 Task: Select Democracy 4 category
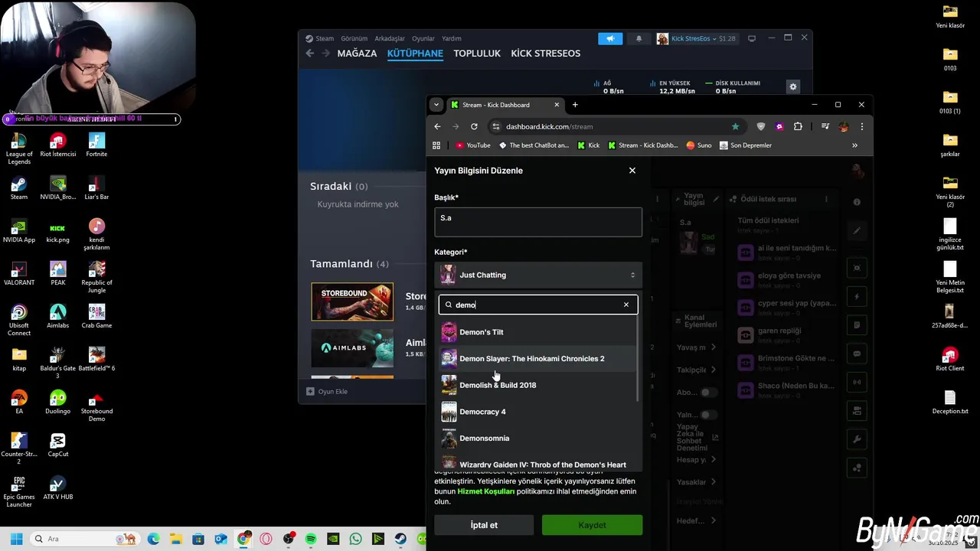click(x=537, y=412)
